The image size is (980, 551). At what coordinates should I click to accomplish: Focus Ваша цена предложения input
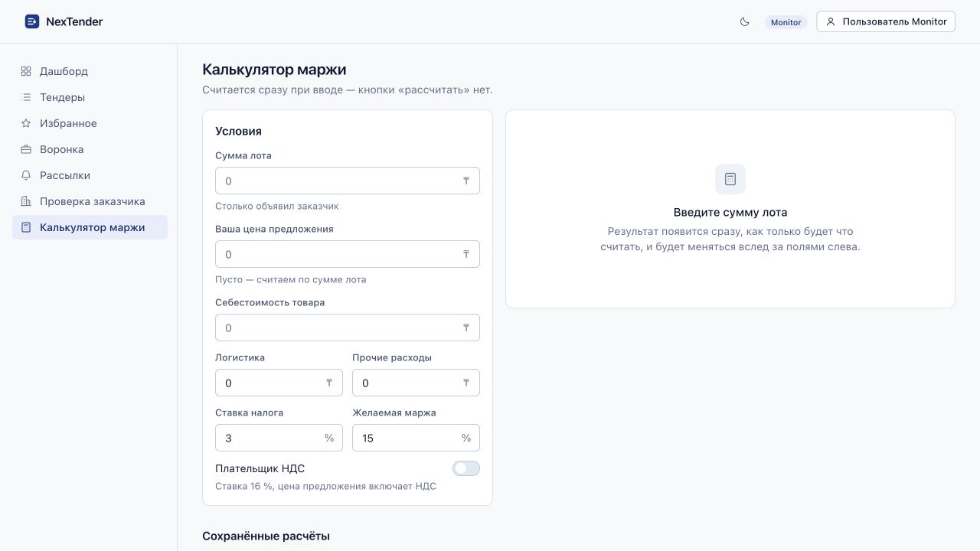[348, 254]
